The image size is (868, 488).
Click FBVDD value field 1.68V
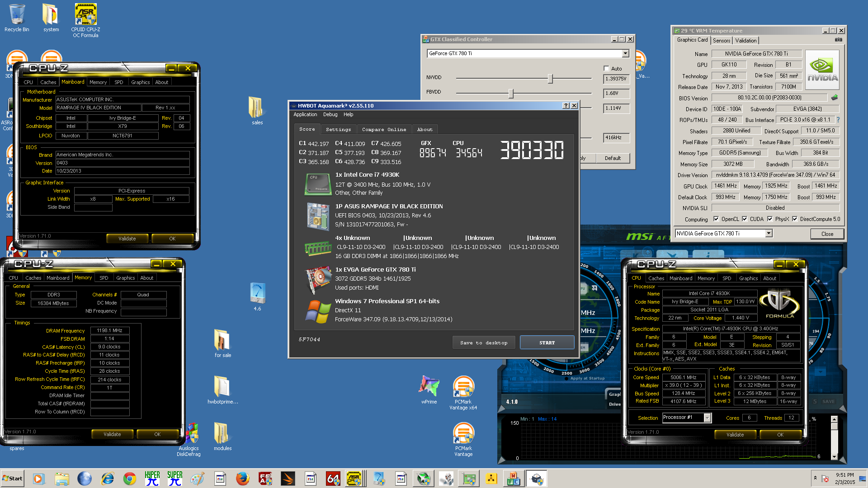(616, 93)
